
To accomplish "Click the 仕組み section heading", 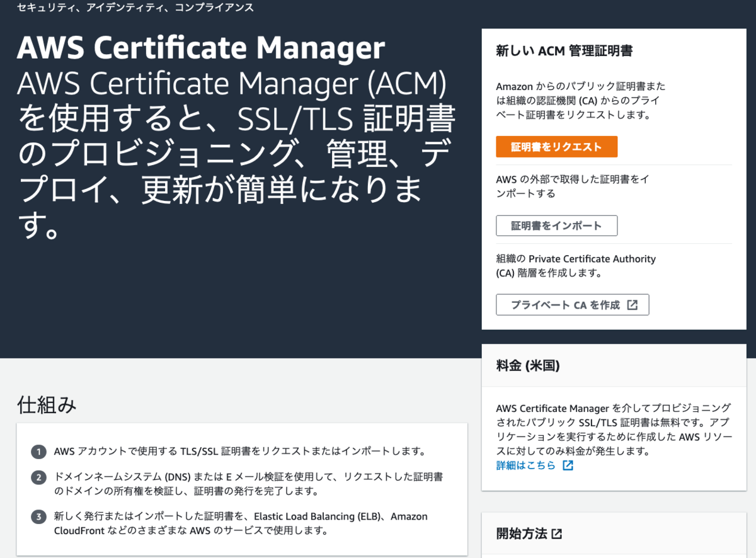I will point(47,405).
